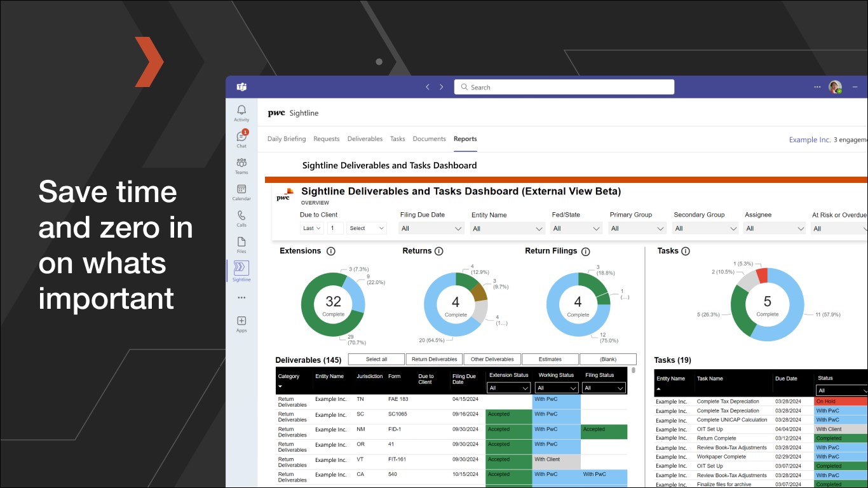Select the FAE 183 form cell
Viewport: 868px width, 488px height.
pos(398,399)
